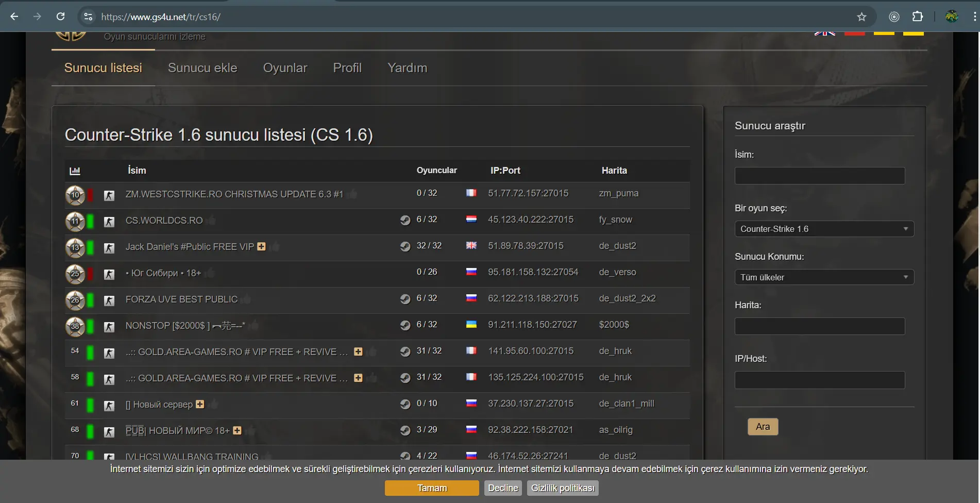The height and width of the screenshot is (503, 980).
Task: Click the IP 51.89.78.39:27015
Action: tap(526, 246)
